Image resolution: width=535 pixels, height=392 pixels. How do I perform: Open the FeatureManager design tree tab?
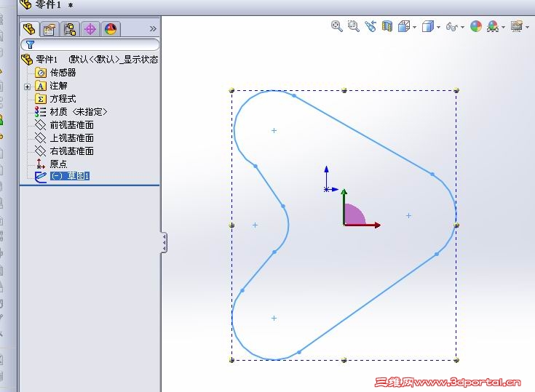click(x=29, y=29)
